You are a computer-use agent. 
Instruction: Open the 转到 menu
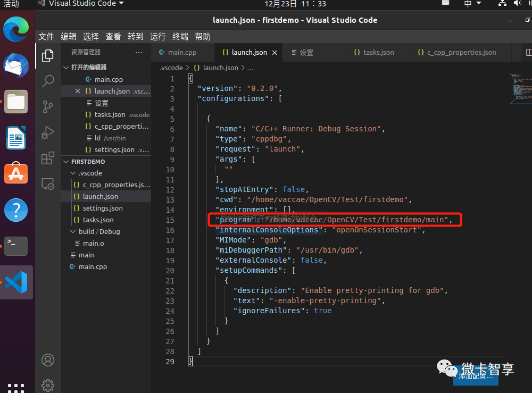[136, 37]
